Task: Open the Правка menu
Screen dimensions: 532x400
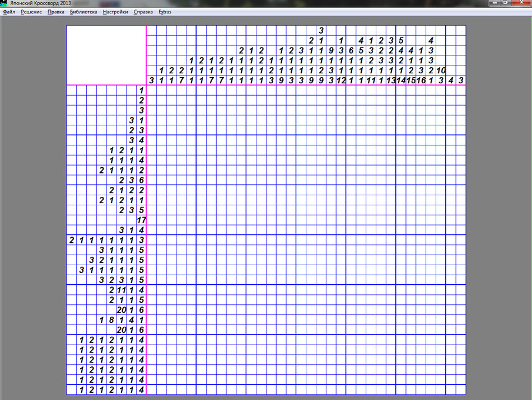Action: pyautogui.click(x=55, y=12)
